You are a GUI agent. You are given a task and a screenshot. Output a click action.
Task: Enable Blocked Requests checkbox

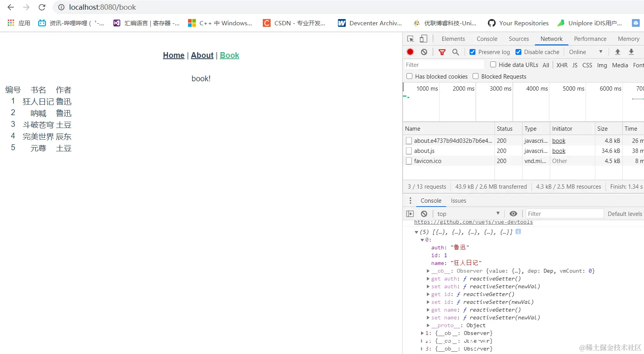(x=475, y=76)
